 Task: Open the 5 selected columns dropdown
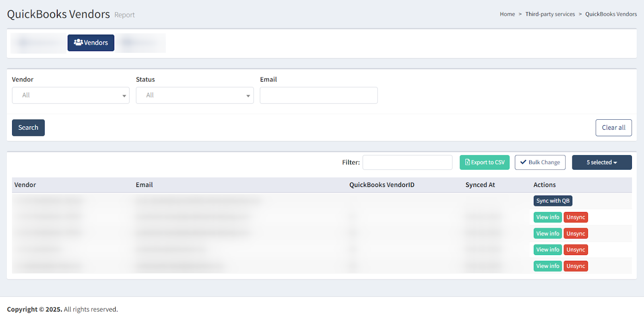click(602, 162)
